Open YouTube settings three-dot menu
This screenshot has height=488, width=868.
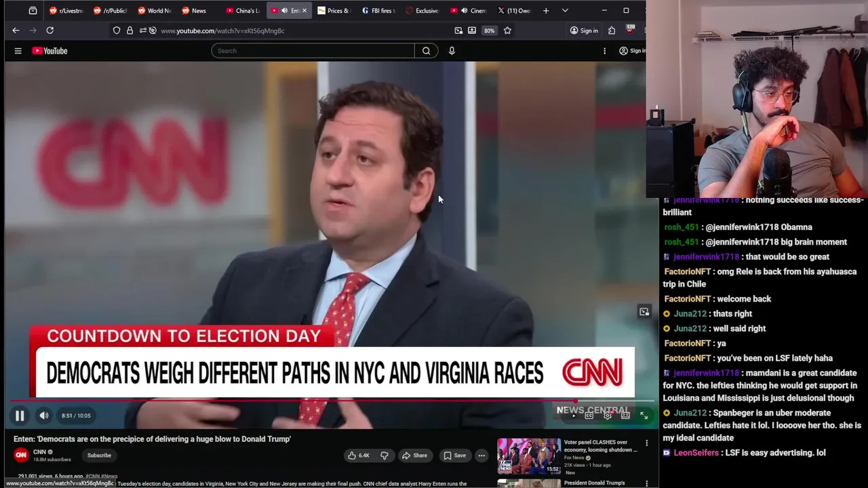(x=604, y=51)
